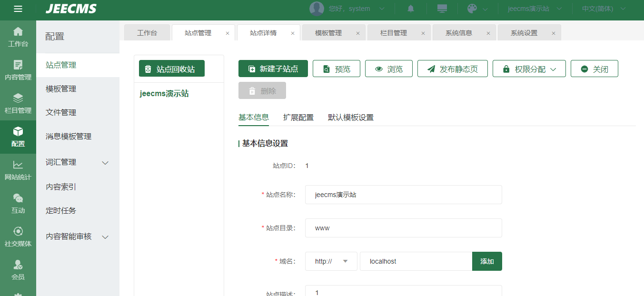
Task: Click the 站点名称 input field
Action: pyautogui.click(x=403, y=195)
